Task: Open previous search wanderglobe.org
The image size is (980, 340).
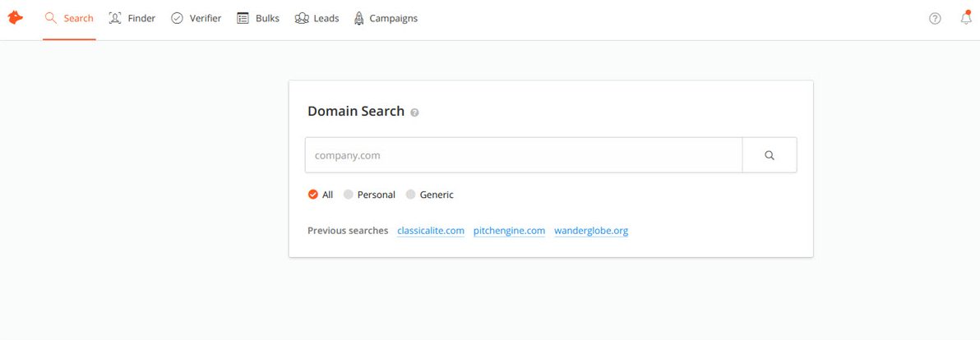Action: tap(591, 231)
